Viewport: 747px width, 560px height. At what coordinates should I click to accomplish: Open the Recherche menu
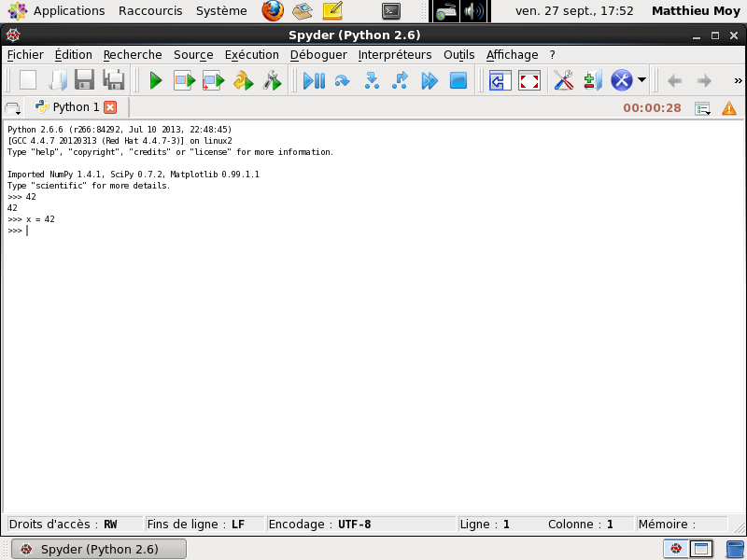coord(133,55)
